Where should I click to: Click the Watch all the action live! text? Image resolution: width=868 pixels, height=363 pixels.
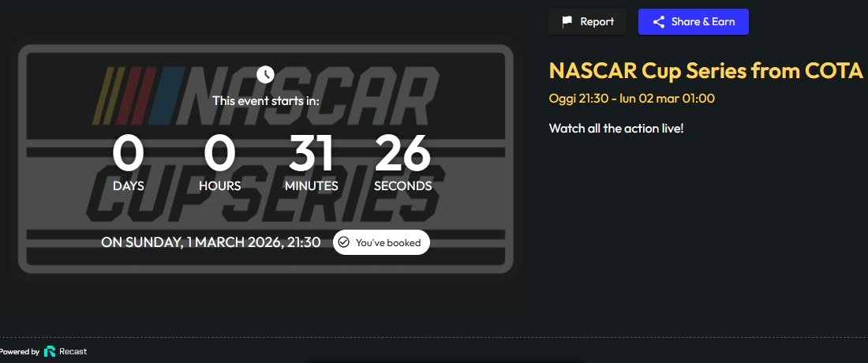click(616, 129)
